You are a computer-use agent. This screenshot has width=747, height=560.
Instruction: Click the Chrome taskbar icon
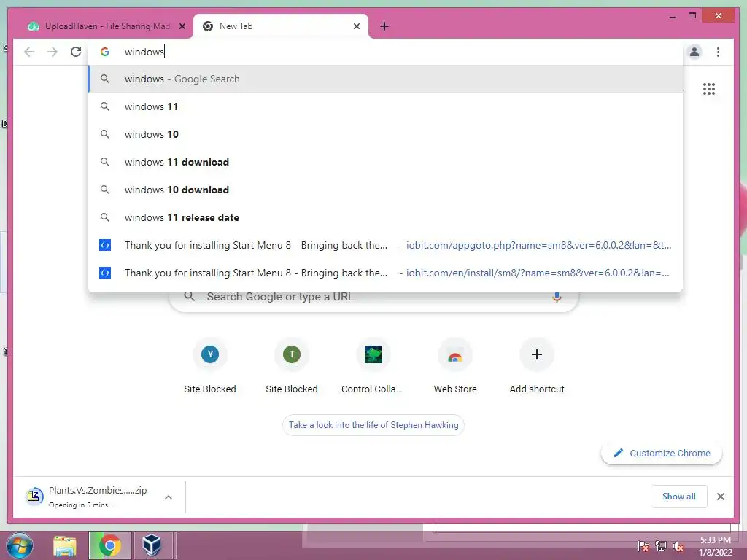[x=110, y=545]
